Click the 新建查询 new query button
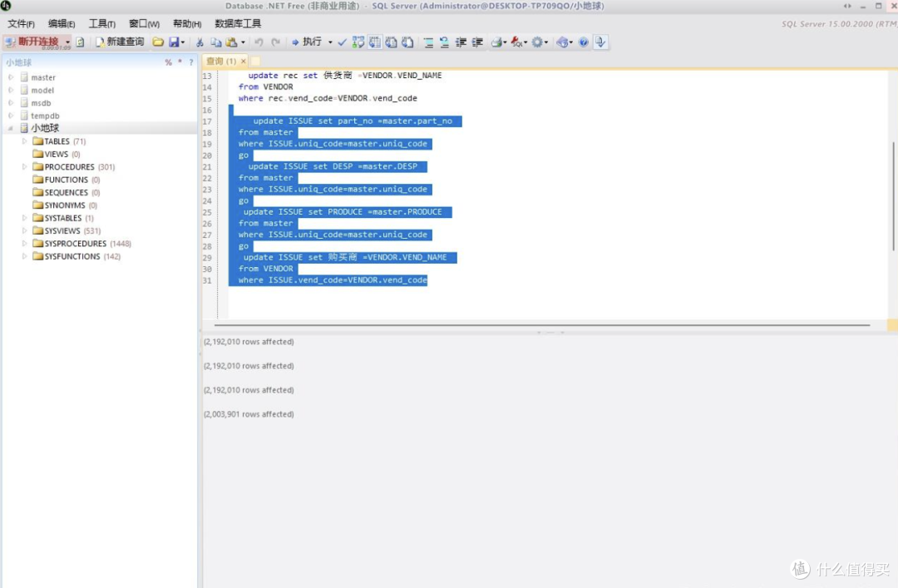 (x=120, y=42)
